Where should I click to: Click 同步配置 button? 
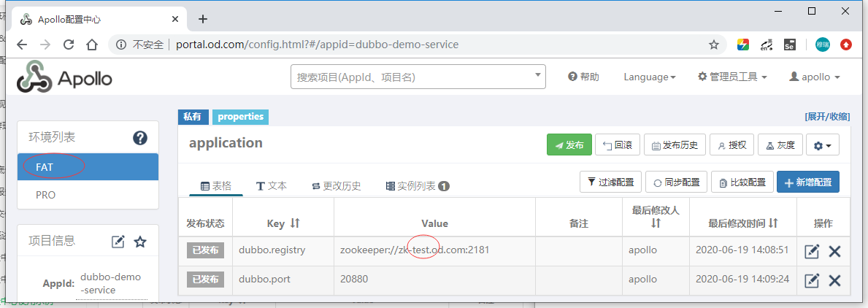[x=677, y=182]
